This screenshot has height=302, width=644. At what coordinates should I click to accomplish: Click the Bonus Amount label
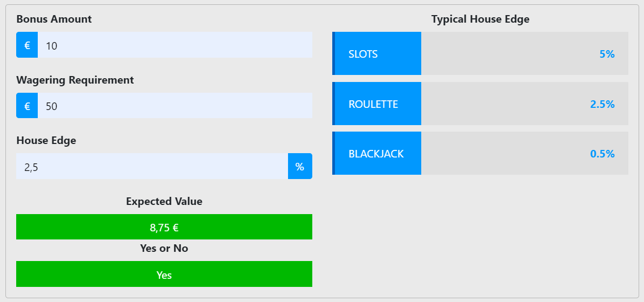54,19
